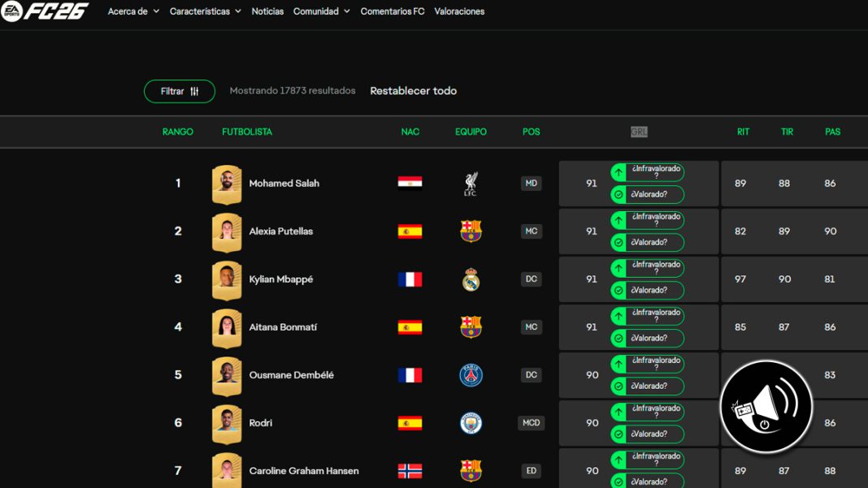Vote ¿Valorado? for Kylian Mbappé

tap(647, 291)
